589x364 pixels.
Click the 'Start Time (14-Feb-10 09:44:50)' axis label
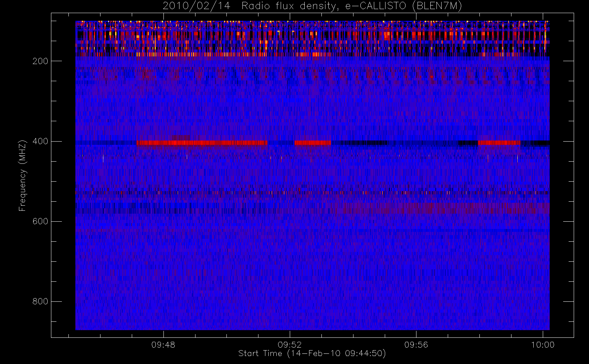(x=312, y=353)
